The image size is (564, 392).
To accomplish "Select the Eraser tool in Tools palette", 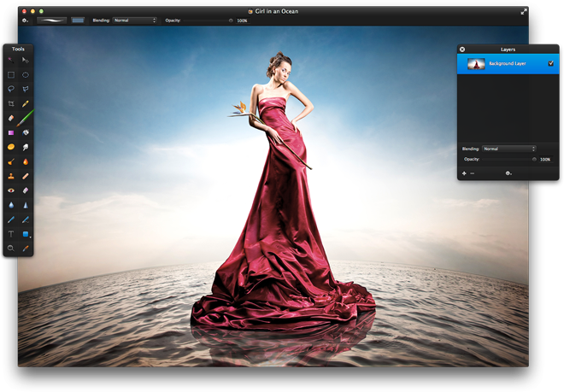I will click(11, 118).
